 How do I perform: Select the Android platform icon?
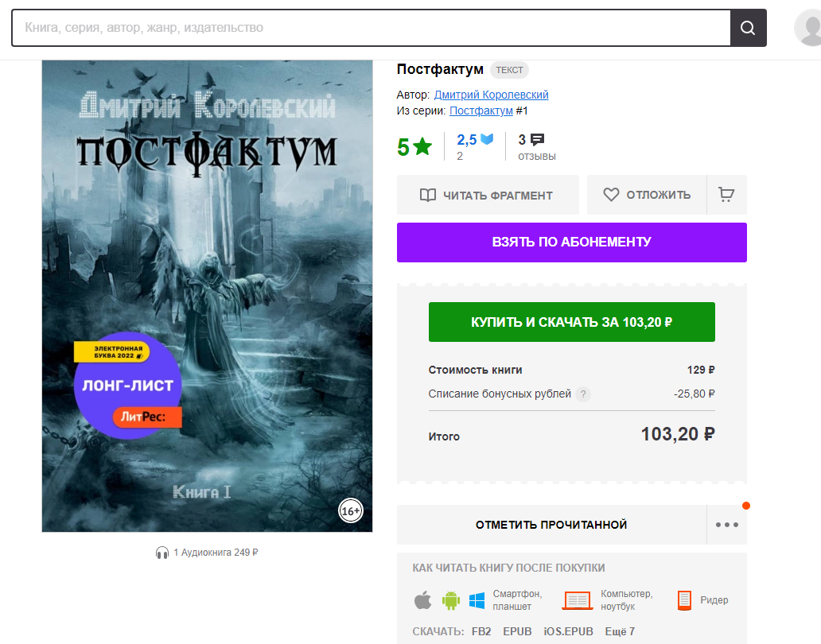click(x=451, y=600)
